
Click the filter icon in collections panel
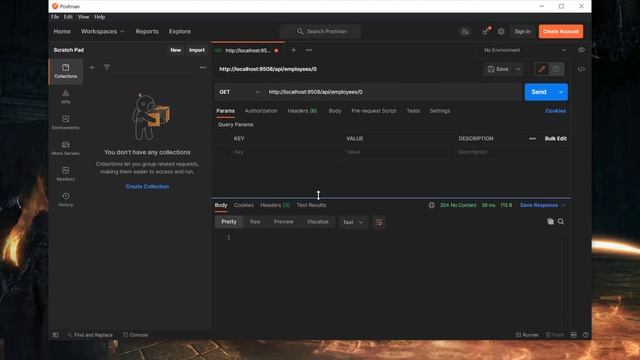[107, 67]
